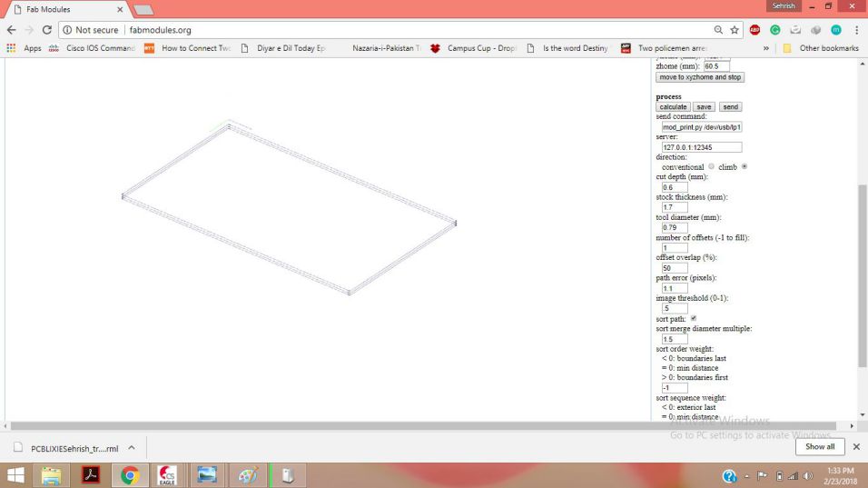868x488 pixels.
Task: Open the Windows Start menu
Action: [x=15, y=475]
